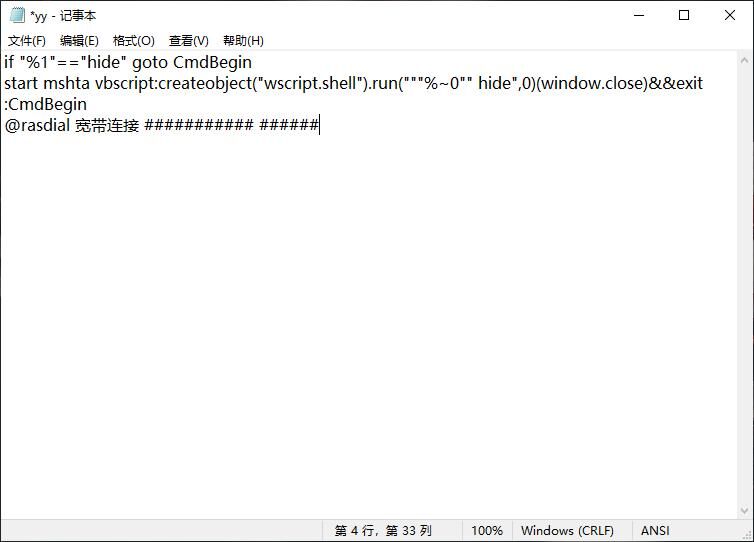
Task: Open the 文件(F) menu
Action: pyautogui.click(x=27, y=41)
